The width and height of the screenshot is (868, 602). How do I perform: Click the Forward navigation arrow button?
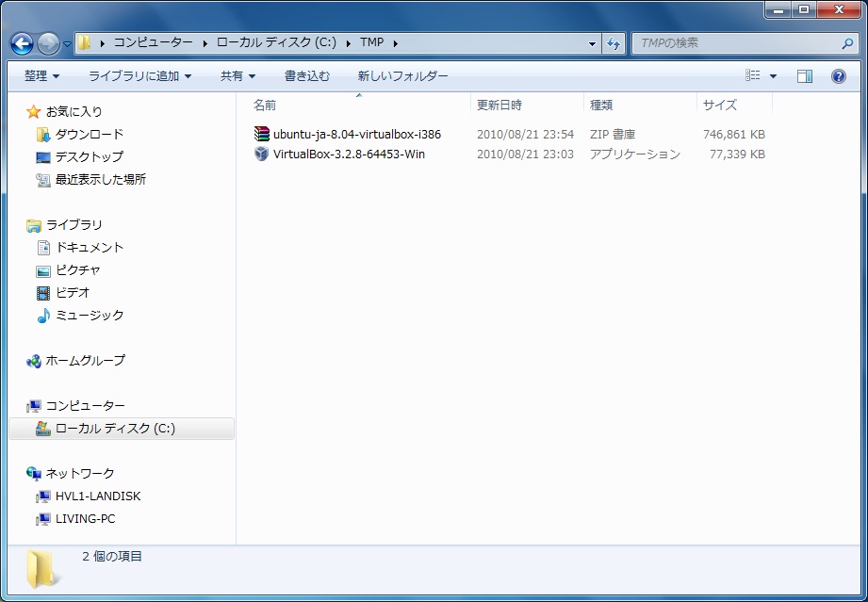coord(48,43)
